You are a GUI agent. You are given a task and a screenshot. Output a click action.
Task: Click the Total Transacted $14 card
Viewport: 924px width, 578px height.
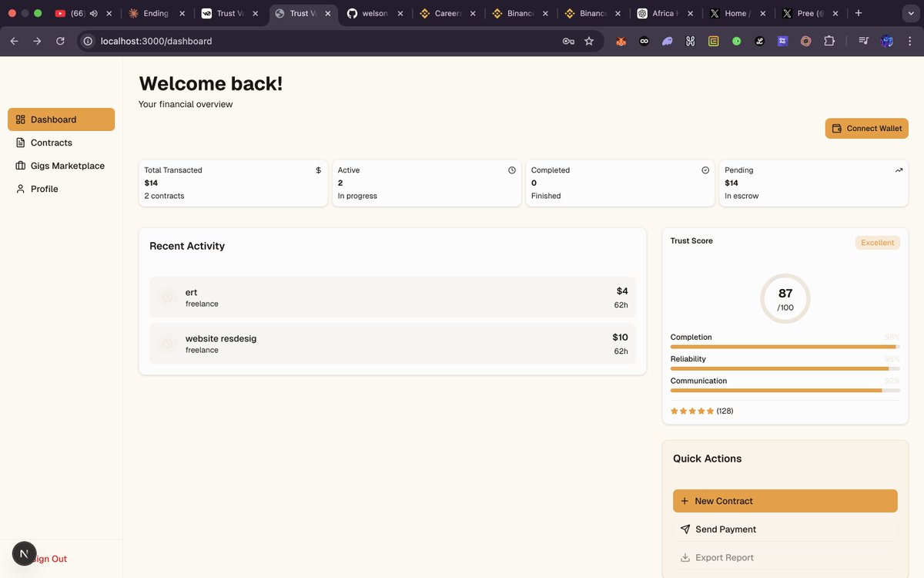coord(233,183)
